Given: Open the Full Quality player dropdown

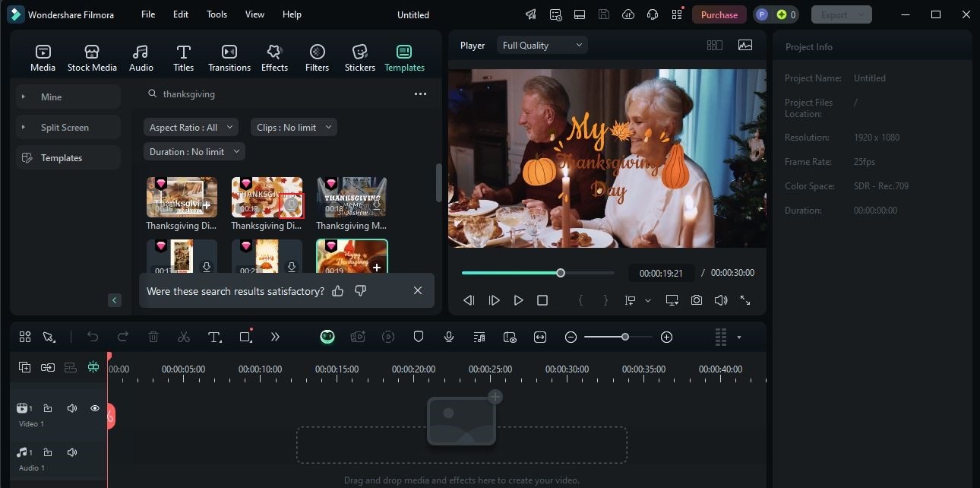Looking at the screenshot, I should point(542,46).
